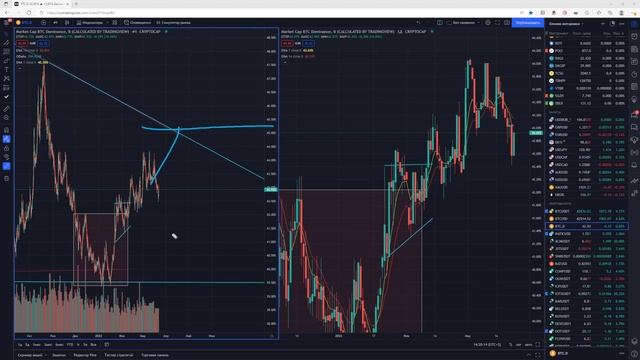640x360 pixels.
Task: Select the trend line drawing tool
Action: coord(7,43)
